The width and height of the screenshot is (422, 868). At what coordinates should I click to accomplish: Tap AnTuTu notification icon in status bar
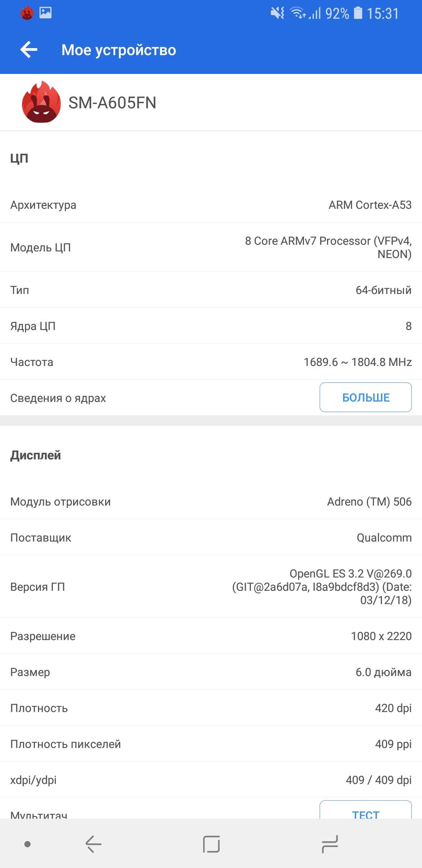(27, 13)
